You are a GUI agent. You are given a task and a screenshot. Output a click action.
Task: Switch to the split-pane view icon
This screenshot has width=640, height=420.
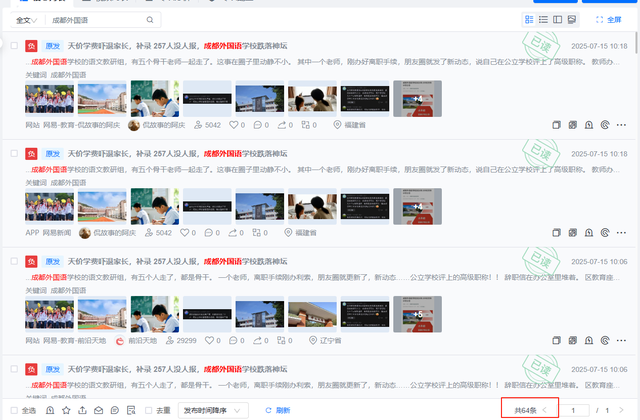click(x=558, y=20)
